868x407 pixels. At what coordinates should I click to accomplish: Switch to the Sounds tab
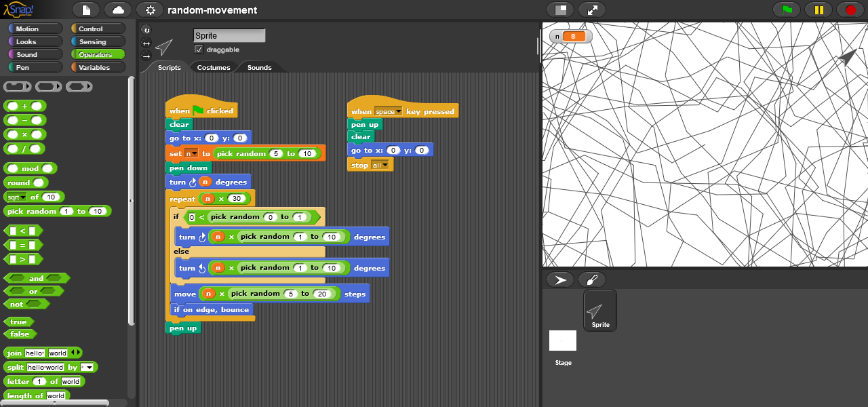click(259, 67)
